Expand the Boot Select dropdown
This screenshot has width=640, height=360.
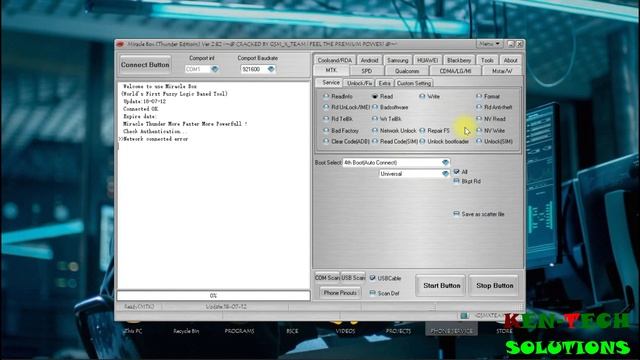point(445,162)
